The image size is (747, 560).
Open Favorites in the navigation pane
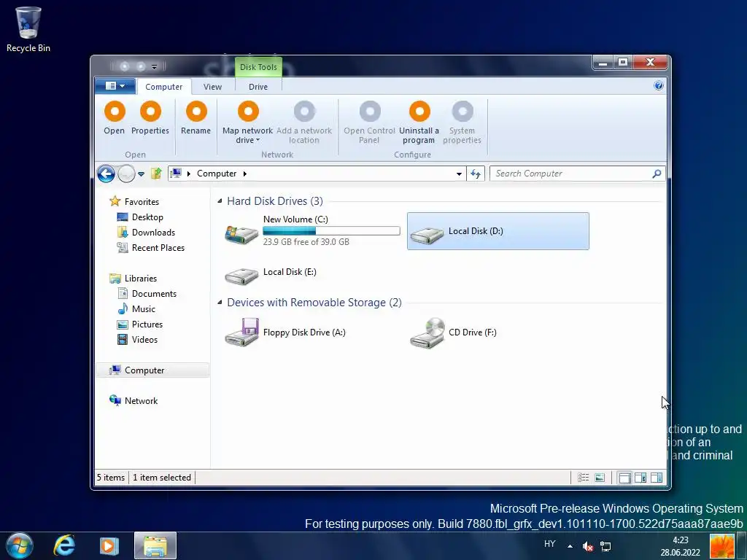[142, 202]
